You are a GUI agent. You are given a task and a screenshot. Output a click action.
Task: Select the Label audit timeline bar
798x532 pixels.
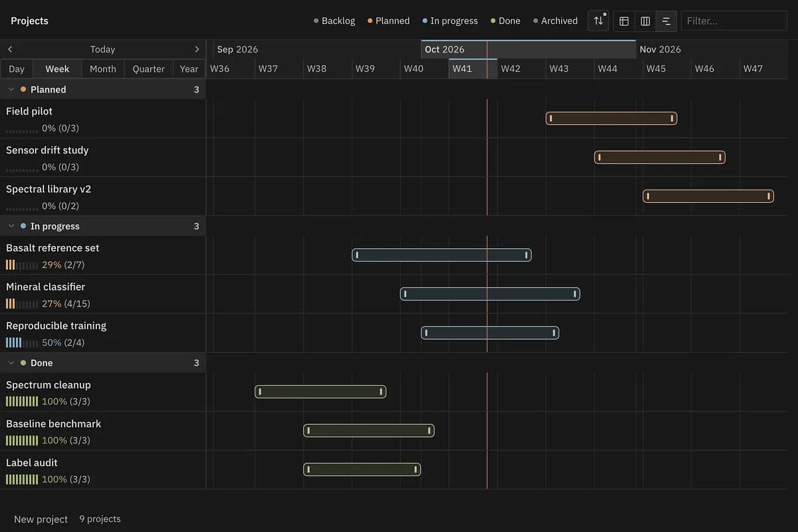[x=362, y=469]
